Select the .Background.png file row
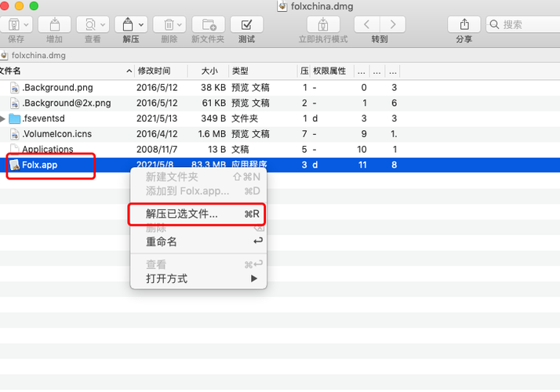Screen dimensions: 560x392 point(280,88)
